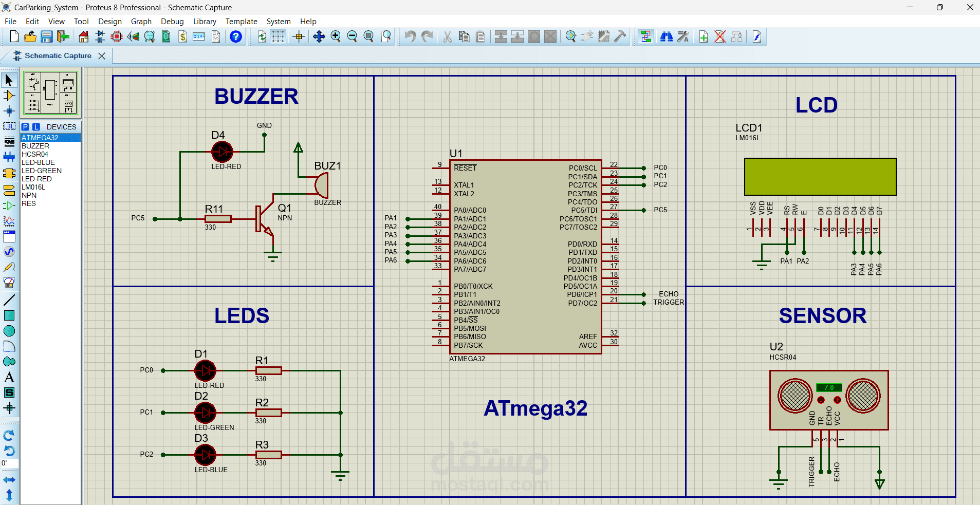The width and height of the screenshot is (980, 505).
Task: Click the Redo arrow
Action: tap(427, 36)
